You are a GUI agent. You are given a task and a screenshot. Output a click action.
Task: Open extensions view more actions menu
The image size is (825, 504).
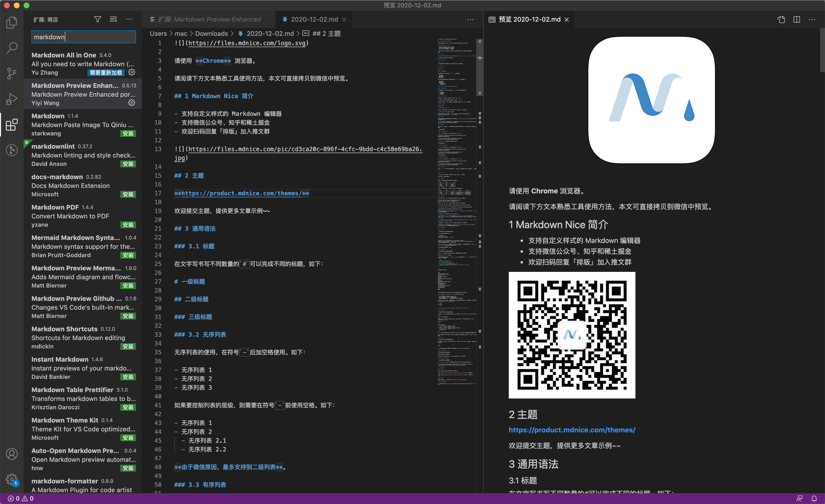pyautogui.click(x=129, y=19)
